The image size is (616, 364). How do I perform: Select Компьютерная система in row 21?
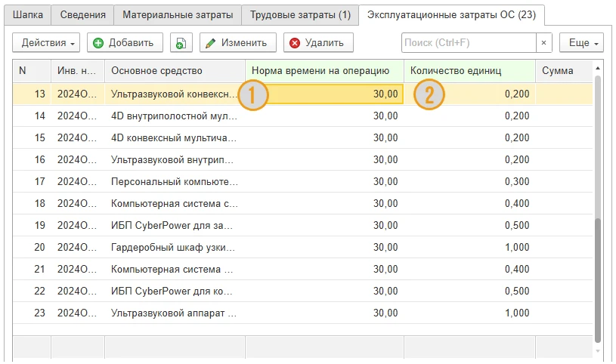click(x=302, y=270)
